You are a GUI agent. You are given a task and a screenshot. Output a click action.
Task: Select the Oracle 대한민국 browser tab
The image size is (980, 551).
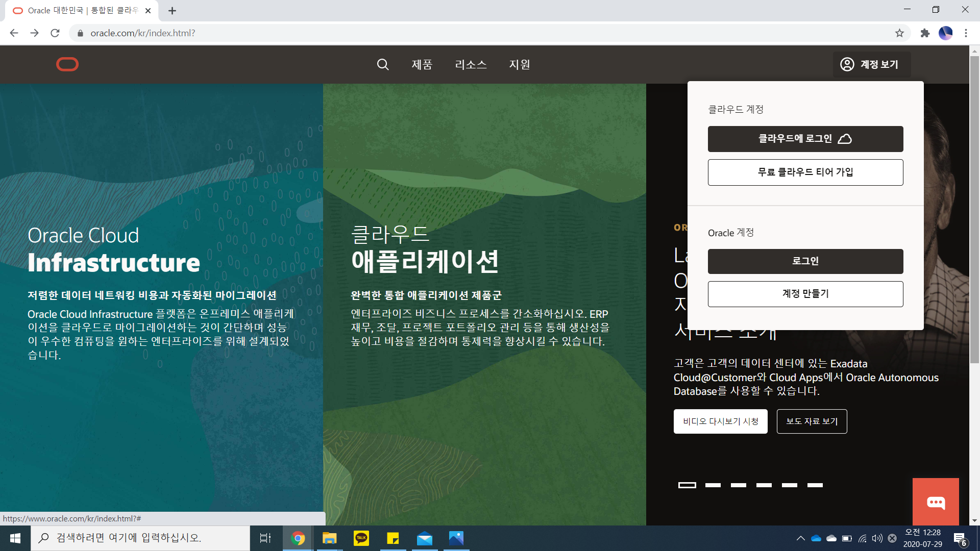[x=82, y=11]
